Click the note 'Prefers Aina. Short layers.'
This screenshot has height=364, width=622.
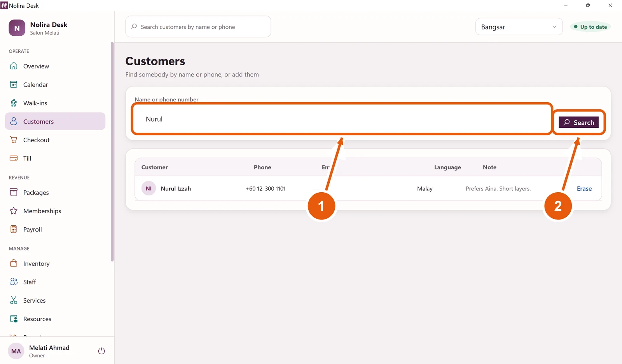498,188
